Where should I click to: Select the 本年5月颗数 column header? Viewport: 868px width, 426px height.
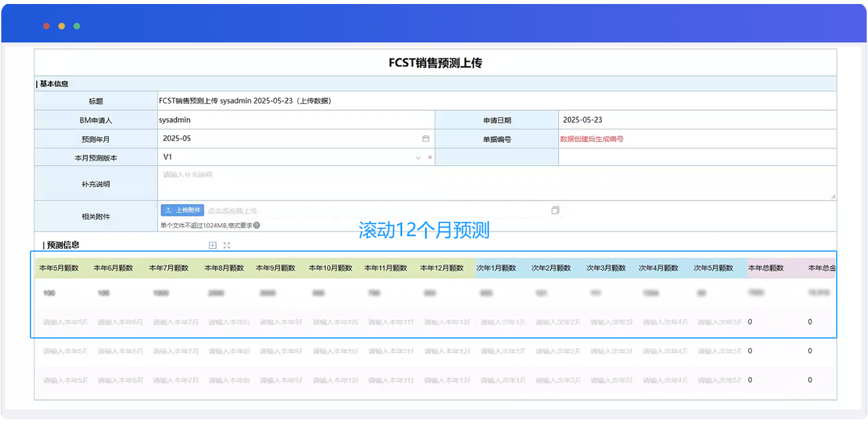coord(59,268)
